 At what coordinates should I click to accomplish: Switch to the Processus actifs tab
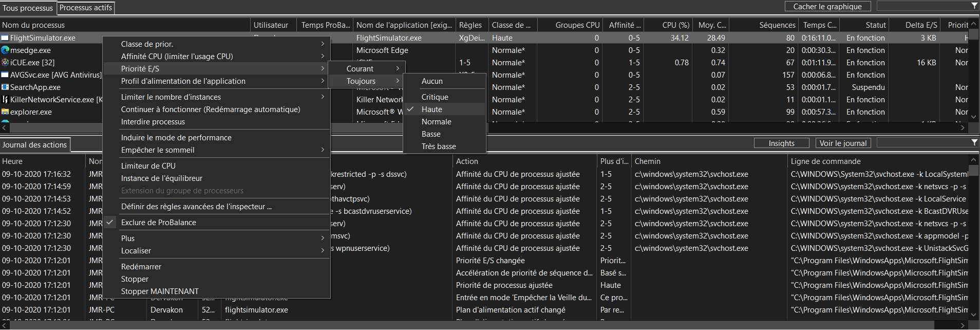[86, 8]
